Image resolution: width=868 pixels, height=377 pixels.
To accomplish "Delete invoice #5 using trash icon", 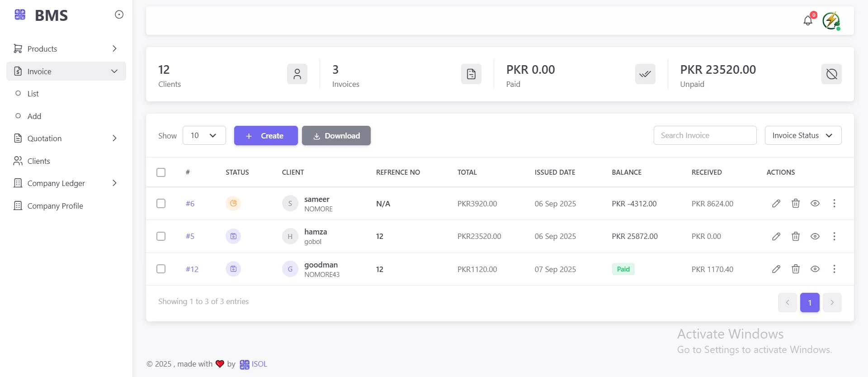I will 796,236.
